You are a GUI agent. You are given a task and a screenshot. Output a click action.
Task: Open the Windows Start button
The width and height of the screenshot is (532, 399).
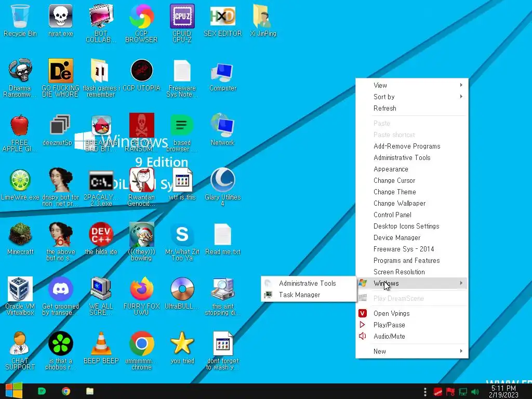pos(14,391)
